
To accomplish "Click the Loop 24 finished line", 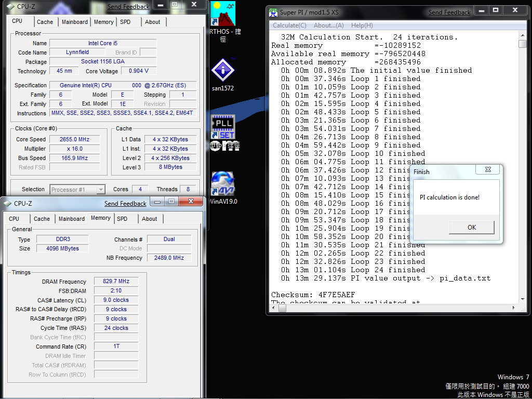I will click(x=353, y=270).
